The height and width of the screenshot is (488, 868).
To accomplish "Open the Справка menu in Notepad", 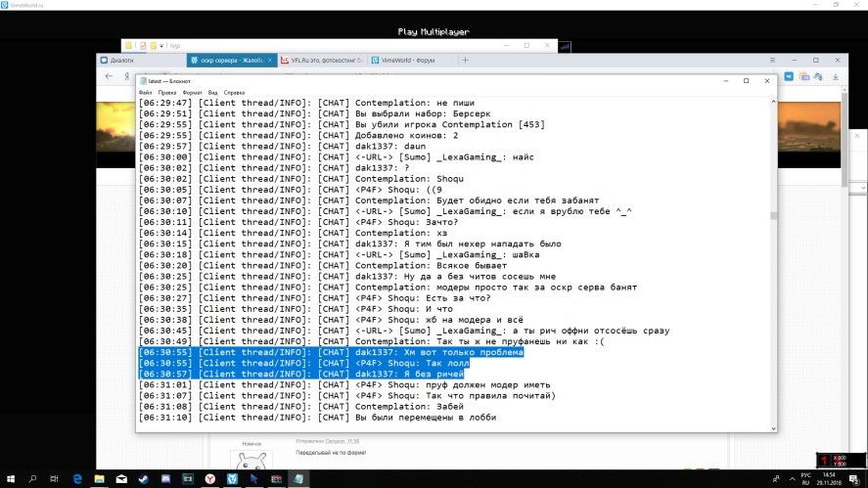I will tap(234, 92).
